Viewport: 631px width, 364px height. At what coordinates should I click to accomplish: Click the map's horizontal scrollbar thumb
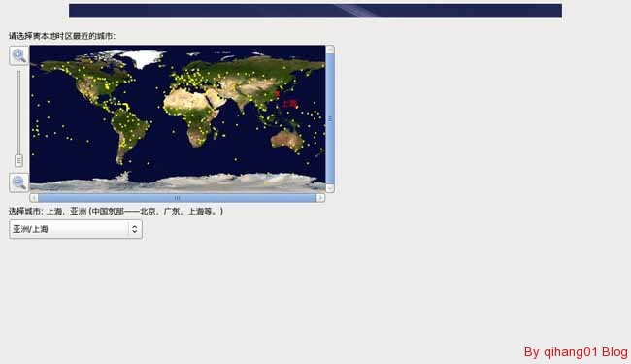point(177,198)
